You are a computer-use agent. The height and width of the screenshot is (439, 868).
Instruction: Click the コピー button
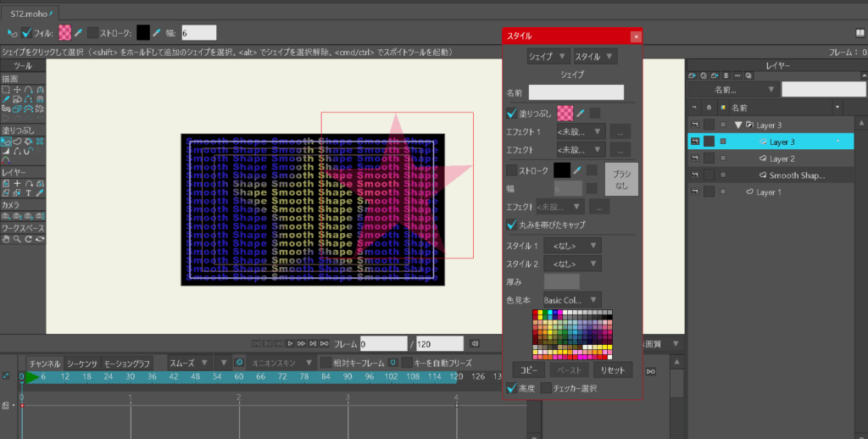point(528,370)
